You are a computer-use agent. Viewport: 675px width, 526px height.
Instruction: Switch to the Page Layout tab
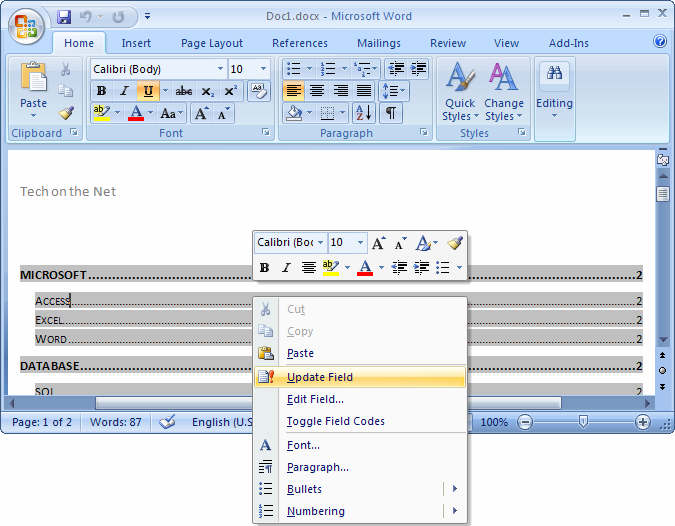tap(212, 43)
